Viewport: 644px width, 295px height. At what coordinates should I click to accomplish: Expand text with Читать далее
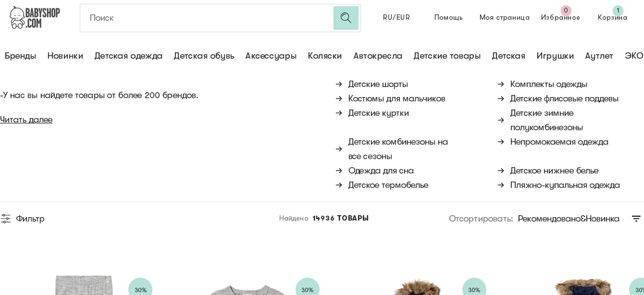click(x=26, y=120)
